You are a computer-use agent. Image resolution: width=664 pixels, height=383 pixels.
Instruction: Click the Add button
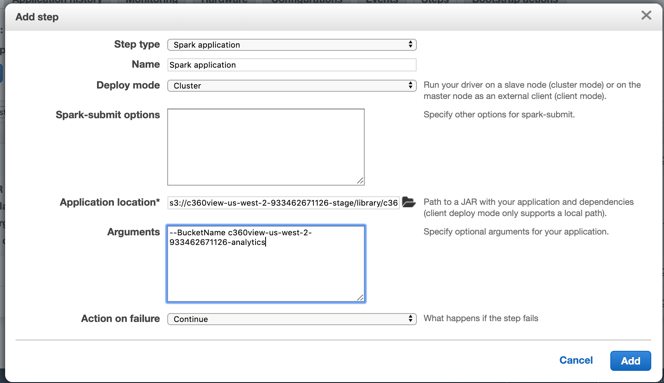[631, 361]
